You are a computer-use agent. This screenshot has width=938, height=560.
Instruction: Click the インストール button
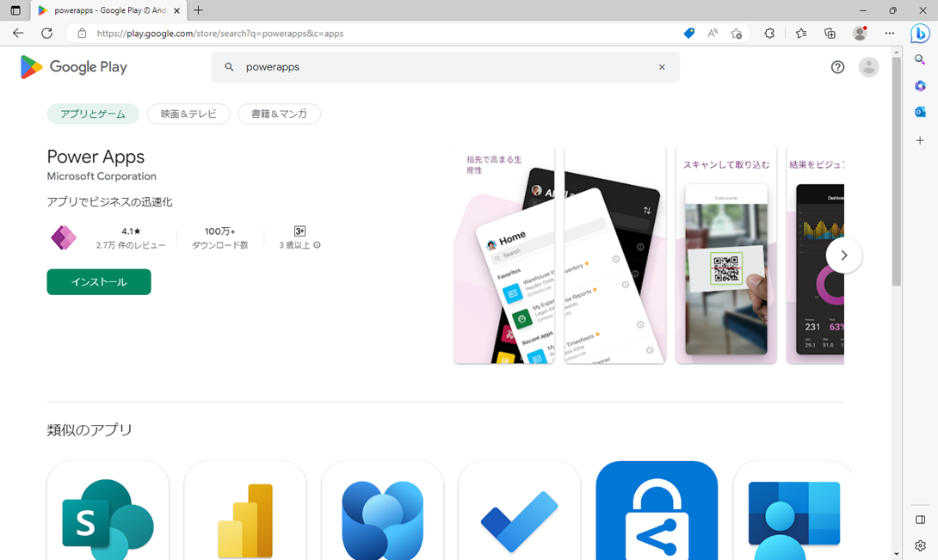tap(99, 282)
